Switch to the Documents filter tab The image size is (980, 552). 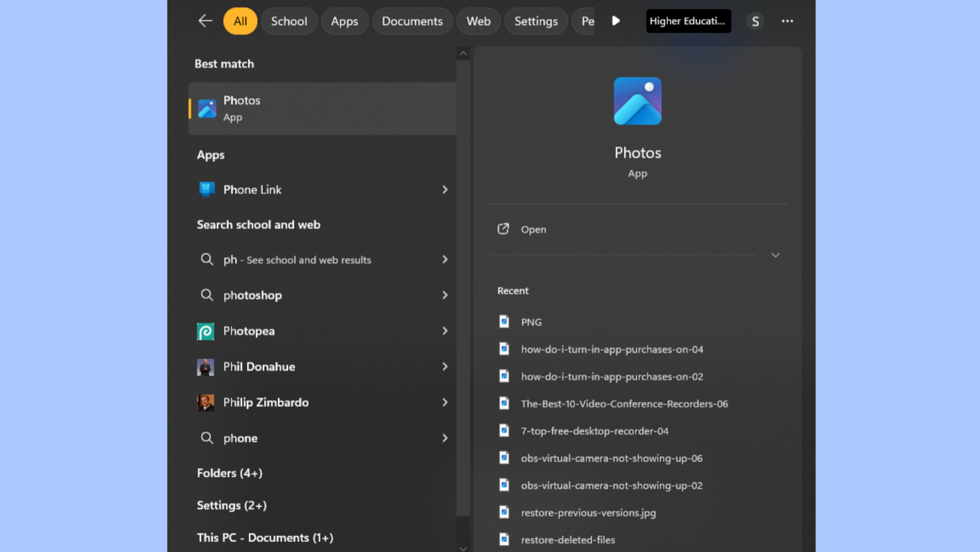coord(413,21)
